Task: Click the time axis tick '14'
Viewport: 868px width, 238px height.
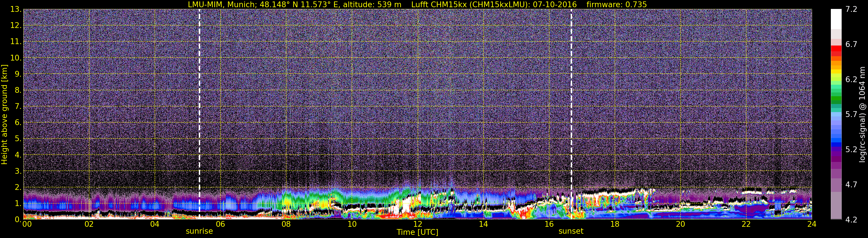Action: click(483, 224)
